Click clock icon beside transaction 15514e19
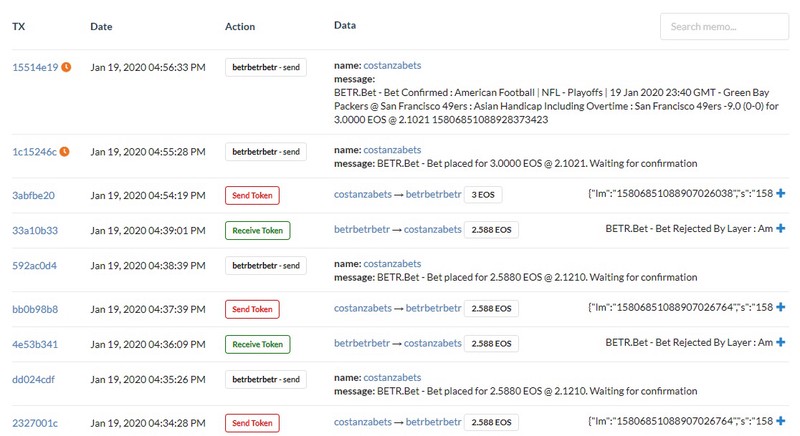Viewport: 800px width, 436px height. [66, 67]
